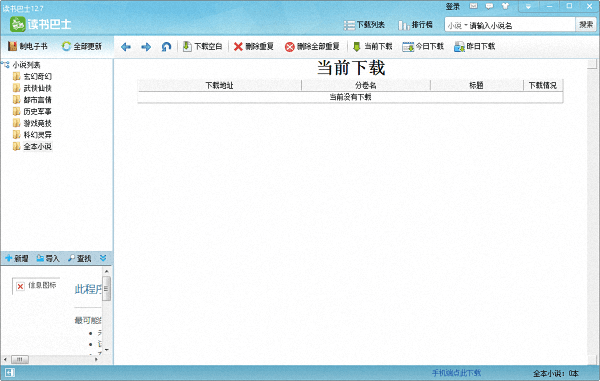This screenshot has height=381, width=600.
Task: Select the 科幻灵异 category folder
Action: pyautogui.click(x=33, y=135)
